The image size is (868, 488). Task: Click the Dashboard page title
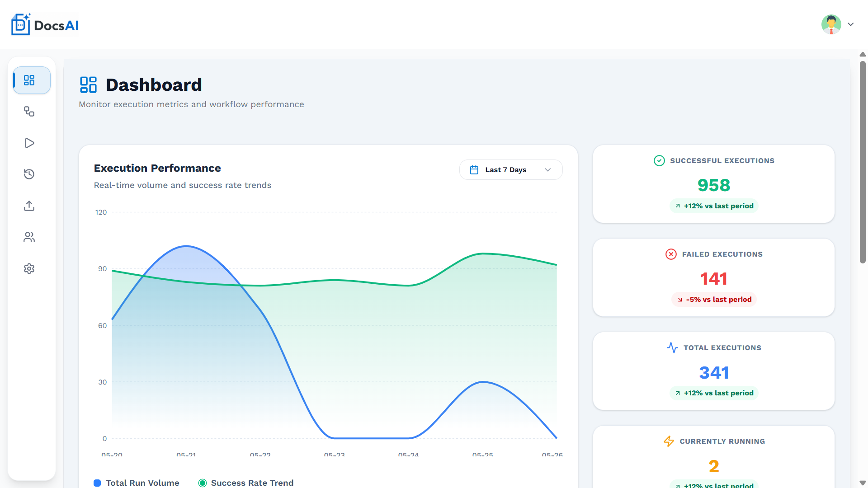[x=154, y=85]
